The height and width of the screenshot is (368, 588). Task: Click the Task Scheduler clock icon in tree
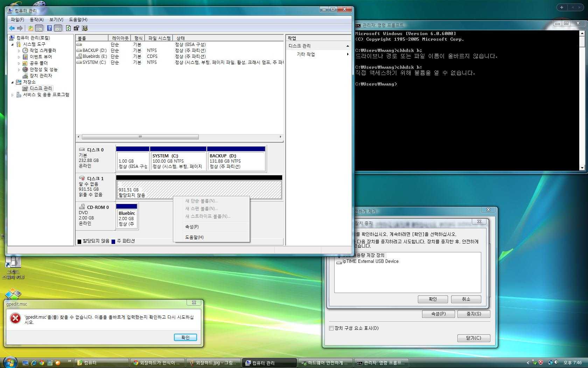click(25, 50)
